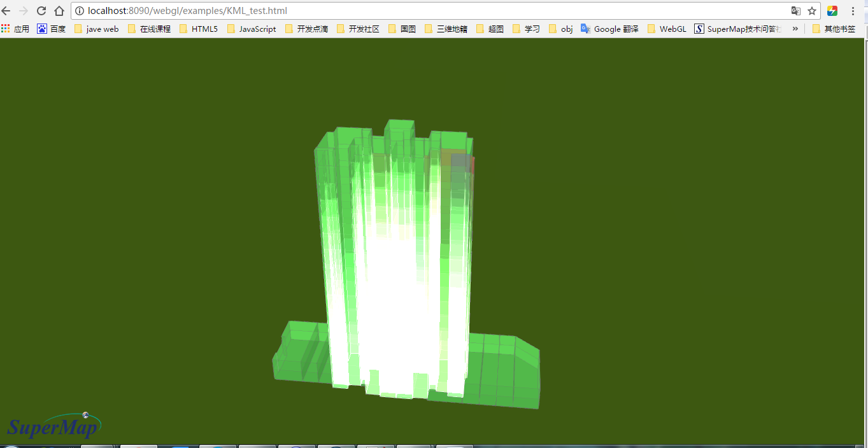Expand the HTML5 bookmark folder
The image size is (868, 448).
198,29
